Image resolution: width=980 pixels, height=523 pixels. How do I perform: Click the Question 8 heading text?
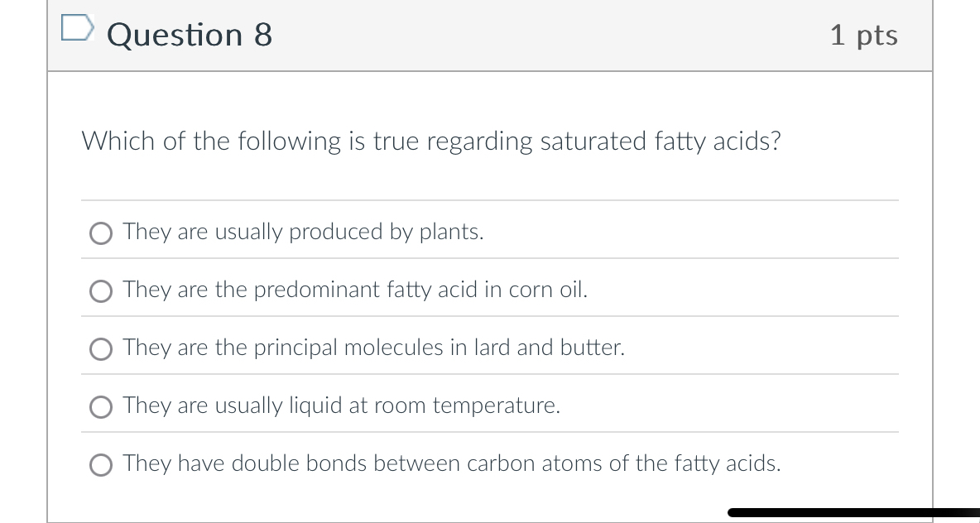pyautogui.click(x=190, y=35)
